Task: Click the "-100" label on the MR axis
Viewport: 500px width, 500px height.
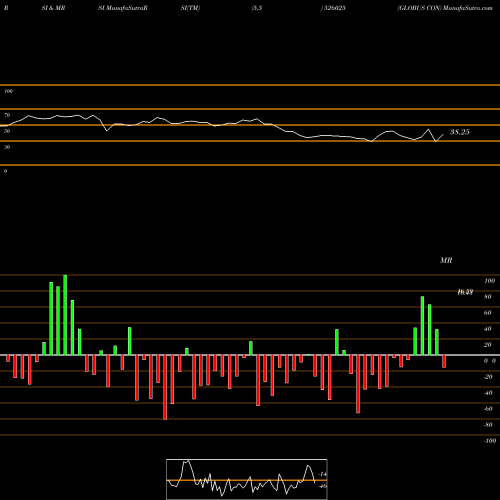Action: click(490, 441)
